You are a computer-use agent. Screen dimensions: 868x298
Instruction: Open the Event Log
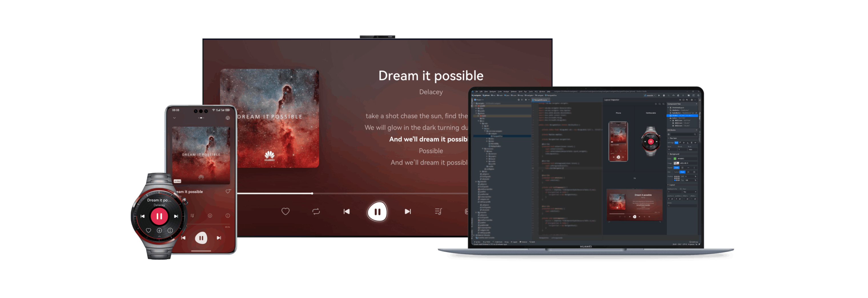694,242
